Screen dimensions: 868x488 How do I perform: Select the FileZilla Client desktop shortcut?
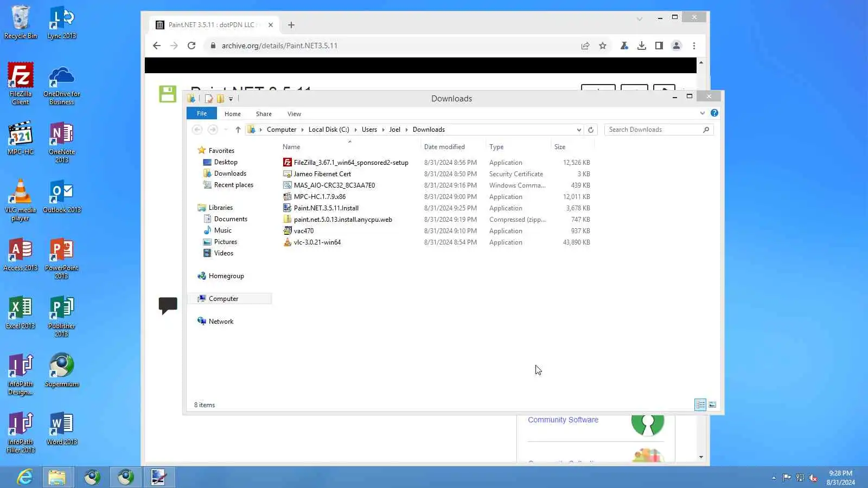(x=21, y=84)
